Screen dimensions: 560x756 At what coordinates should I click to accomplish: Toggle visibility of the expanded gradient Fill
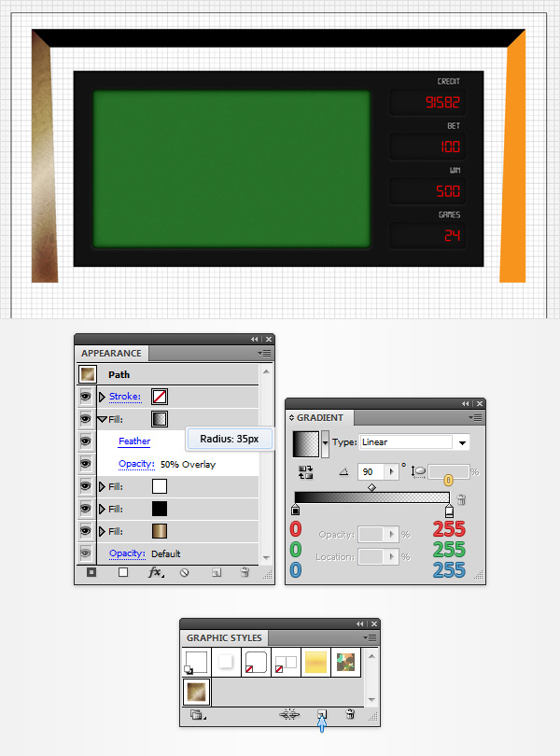(85, 419)
